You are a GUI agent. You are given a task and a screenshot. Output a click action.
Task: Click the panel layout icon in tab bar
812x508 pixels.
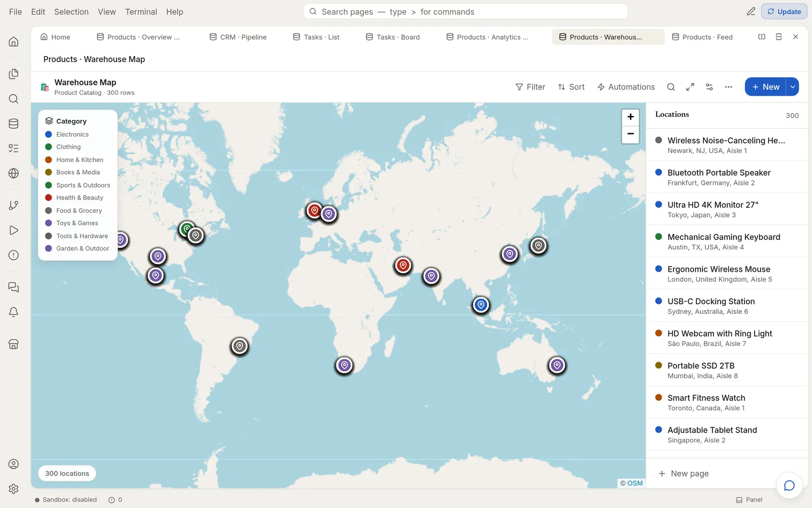pyautogui.click(x=779, y=37)
